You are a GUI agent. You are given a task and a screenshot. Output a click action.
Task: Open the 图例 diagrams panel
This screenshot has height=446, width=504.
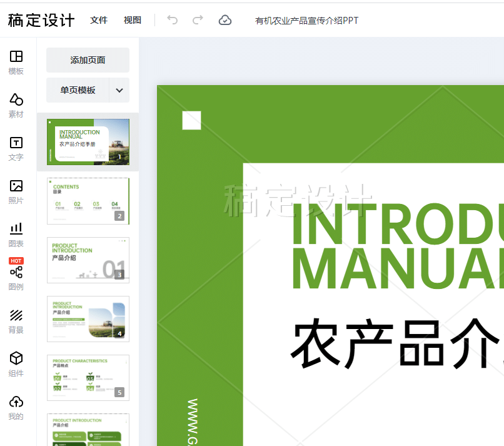[16, 278]
